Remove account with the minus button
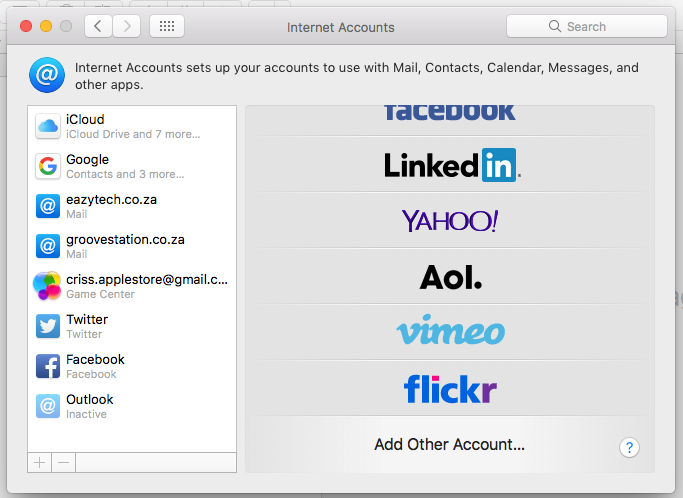The height and width of the screenshot is (498, 683). point(64,462)
